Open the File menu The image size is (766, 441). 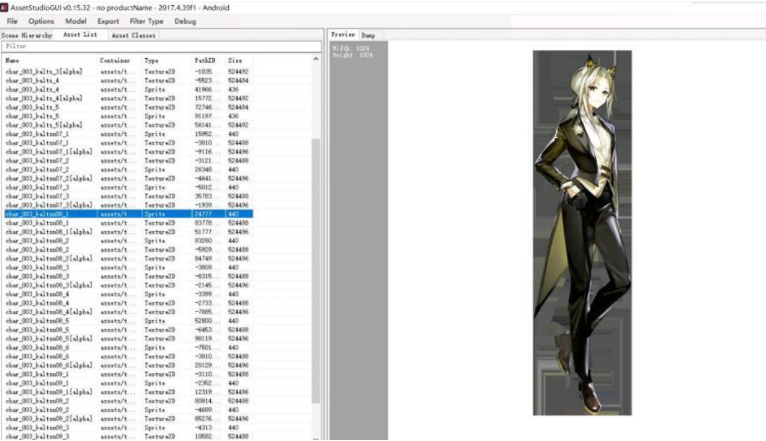coord(13,21)
